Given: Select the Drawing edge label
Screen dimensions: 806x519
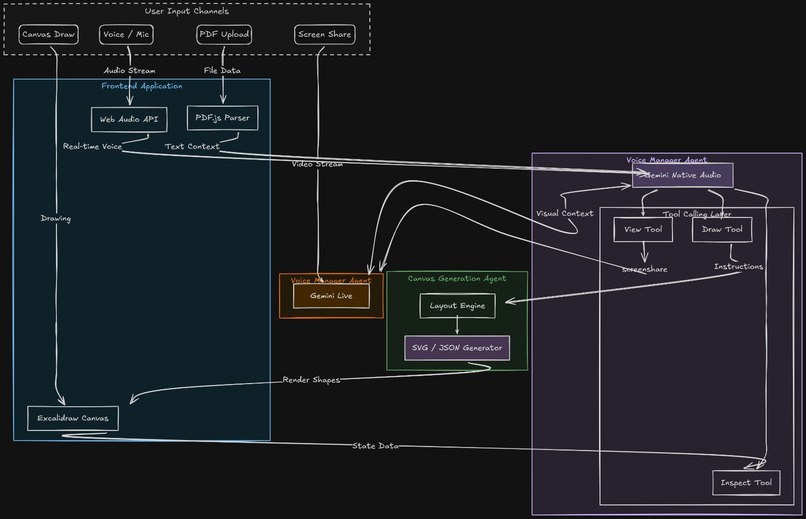Looking at the screenshot, I should tap(56, 218).
